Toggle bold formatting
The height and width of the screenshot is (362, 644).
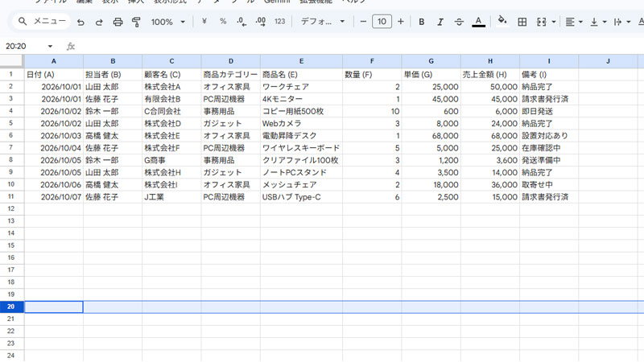[x=421, y=22]
